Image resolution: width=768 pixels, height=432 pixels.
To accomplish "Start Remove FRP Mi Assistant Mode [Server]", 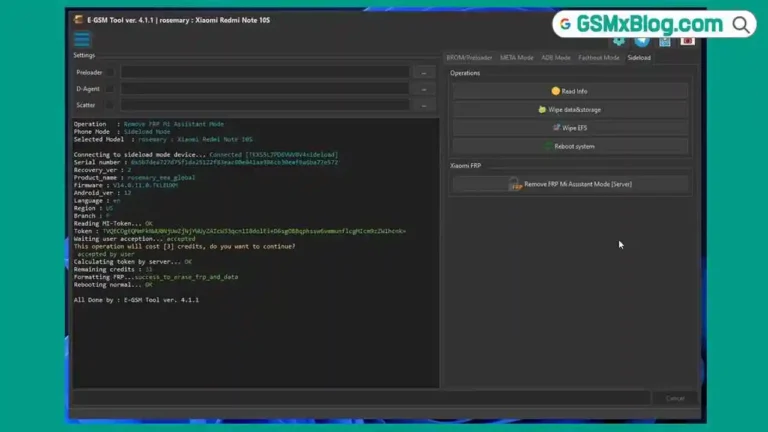I will [570, 184].
